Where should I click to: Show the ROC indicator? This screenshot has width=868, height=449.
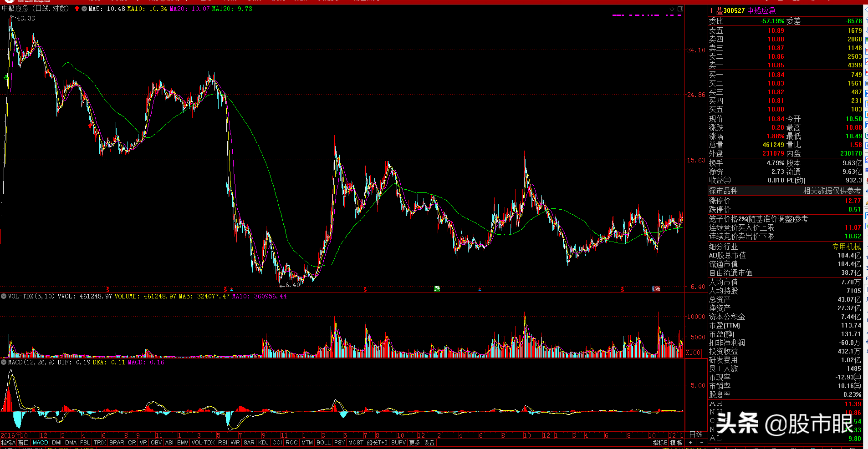(x=291, y=443)
